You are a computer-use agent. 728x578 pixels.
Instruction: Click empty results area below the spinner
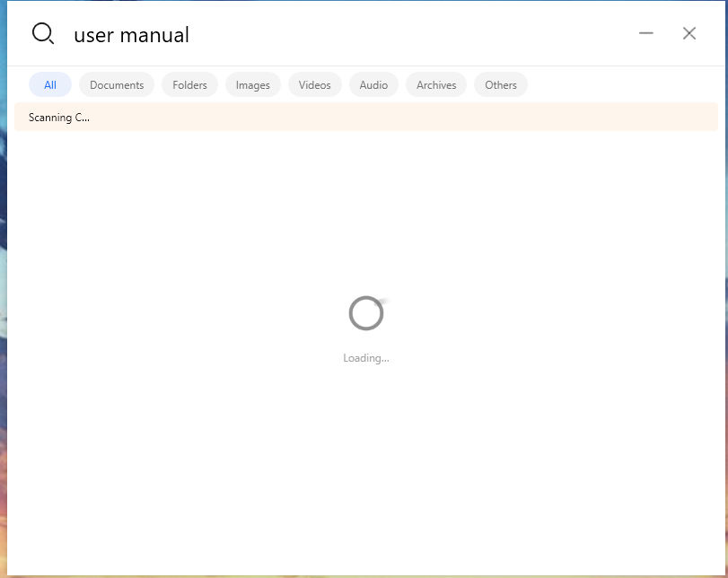pos(365,467)
